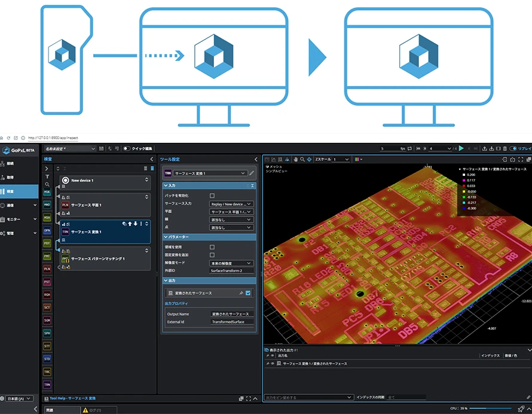
Task: Click the filter funnel icon in tool palette
Action: pos(47,177)
